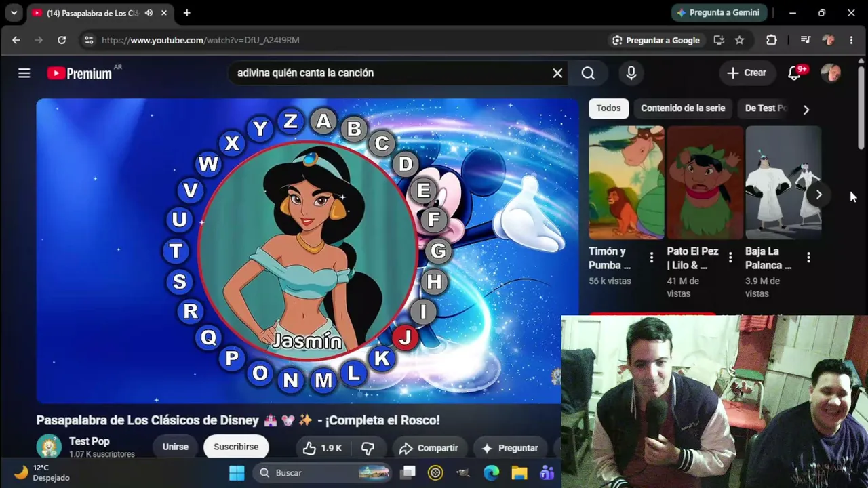This screenshot has height=488, width=868.
Task: Clear the search box with the X icon
Action: point(557,73)
